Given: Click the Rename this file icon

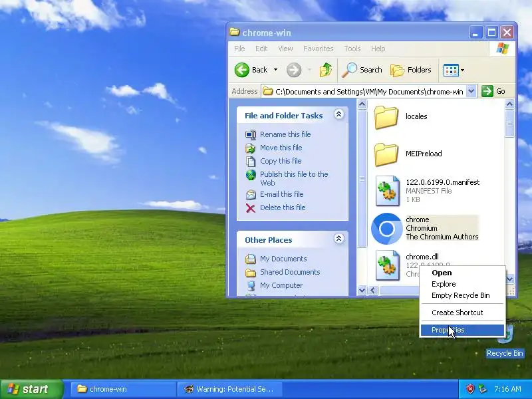Looking at the screenshot, I should [251, 135].
